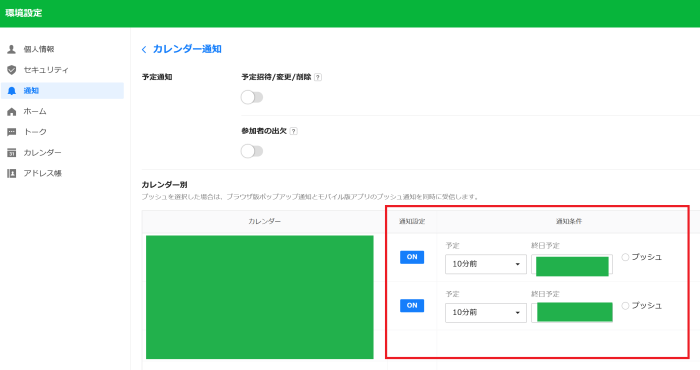Click the カレンダー通知 page title link
Screen dimensions: 700x370
click(187, 49)
